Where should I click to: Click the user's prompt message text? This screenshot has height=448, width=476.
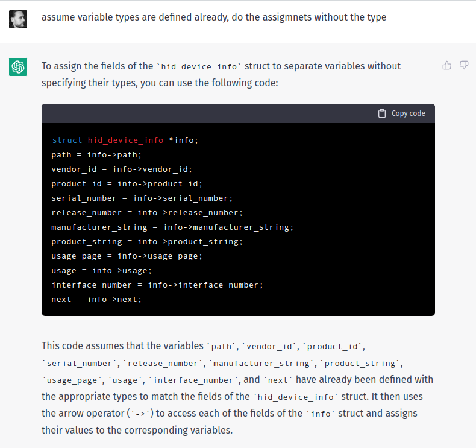[x=214, y=17]
